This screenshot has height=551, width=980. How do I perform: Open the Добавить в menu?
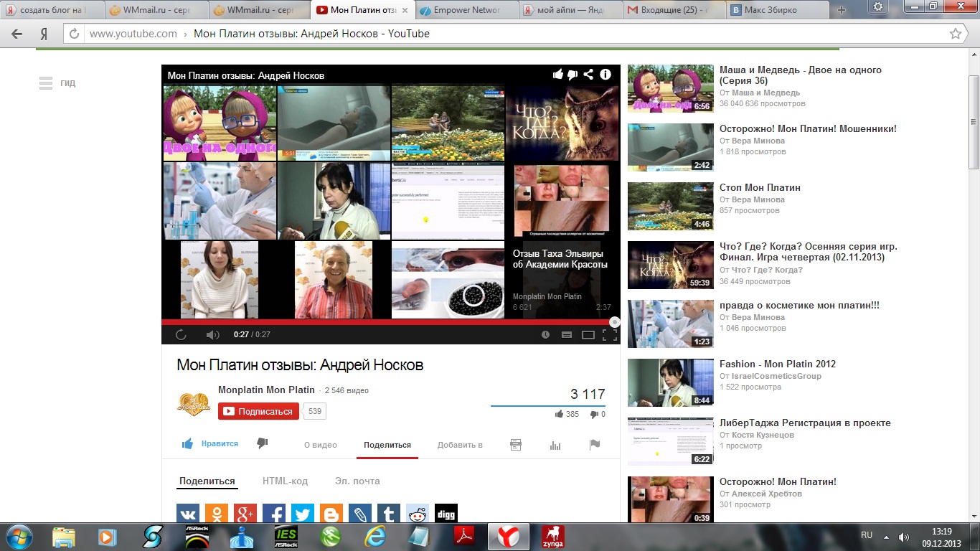[x=460, y=445]
